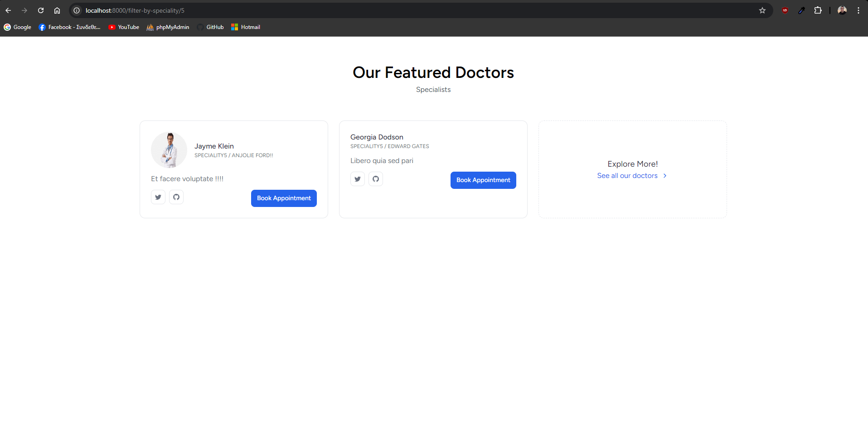Click the color picker extension icon

pyautogui.click(x=801, y=10)
